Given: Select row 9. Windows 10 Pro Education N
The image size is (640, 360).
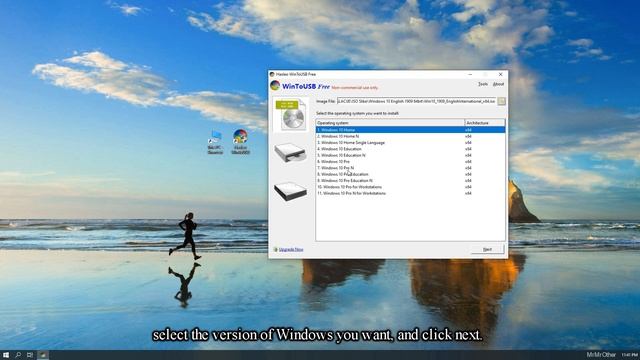Looking at the screenshot, I should 410,180.
